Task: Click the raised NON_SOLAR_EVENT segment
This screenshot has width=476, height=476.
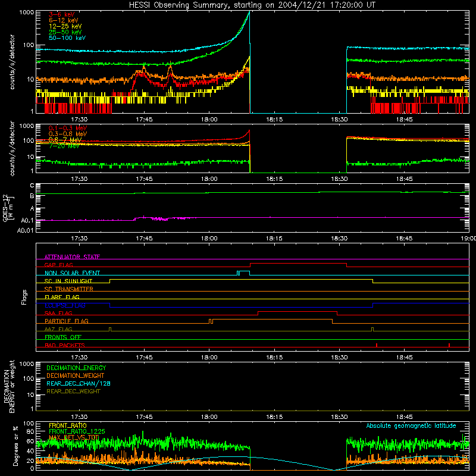Action: [245, 271]
